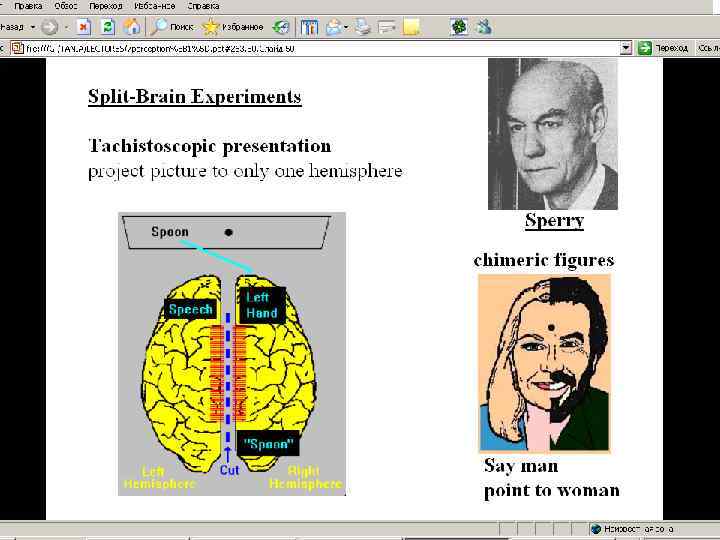This screenshot has height=540, width=720.
Task: Open the Поиск search panel
Action: (x=173, y=27)
